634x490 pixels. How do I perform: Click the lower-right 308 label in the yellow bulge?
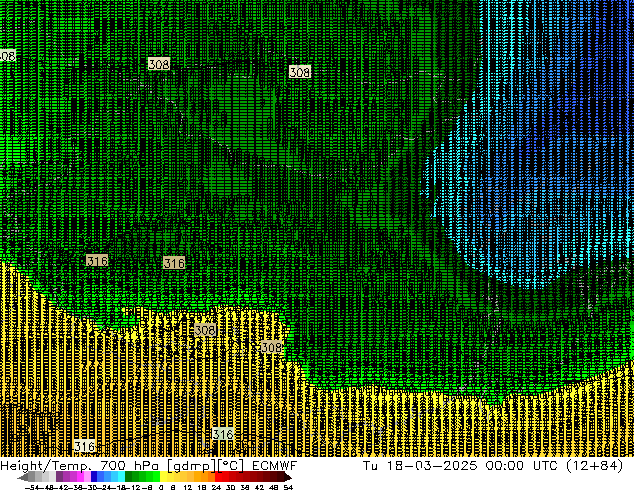pos(271,347)
